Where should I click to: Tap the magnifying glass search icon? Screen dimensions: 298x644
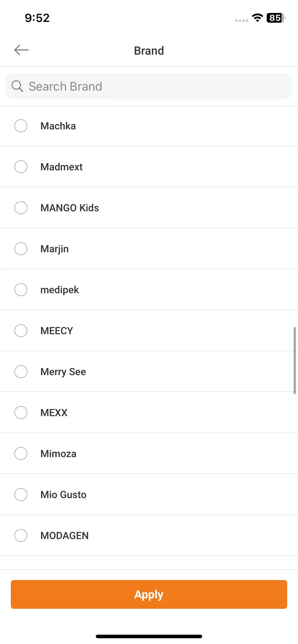tap(17, 86)
